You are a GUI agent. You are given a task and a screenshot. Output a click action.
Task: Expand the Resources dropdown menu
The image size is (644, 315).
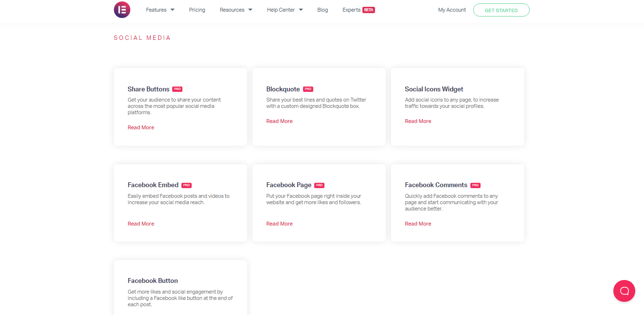click(x=236, y=10)
